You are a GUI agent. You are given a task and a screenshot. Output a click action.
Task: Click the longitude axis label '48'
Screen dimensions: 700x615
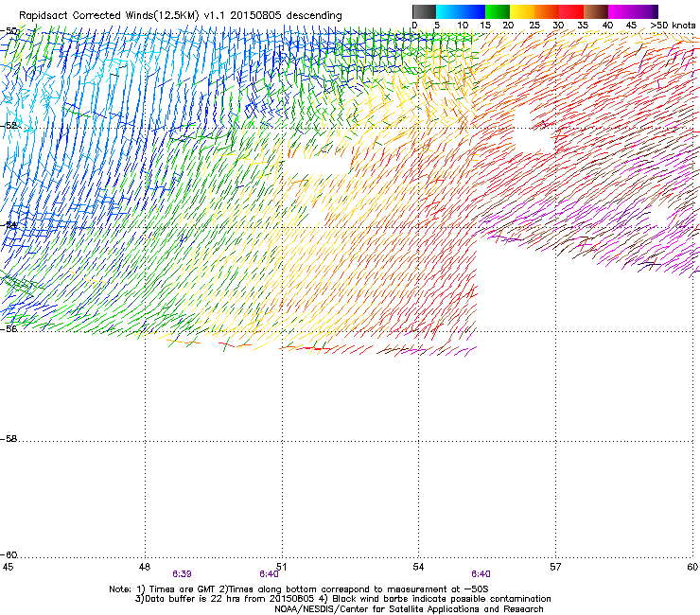[x=145, y=567]
